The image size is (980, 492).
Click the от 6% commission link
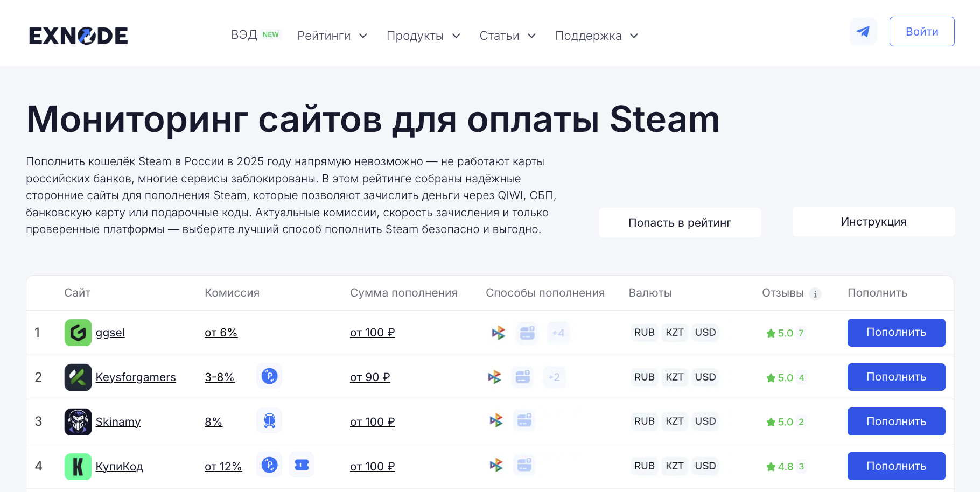(x=221, y=333)
